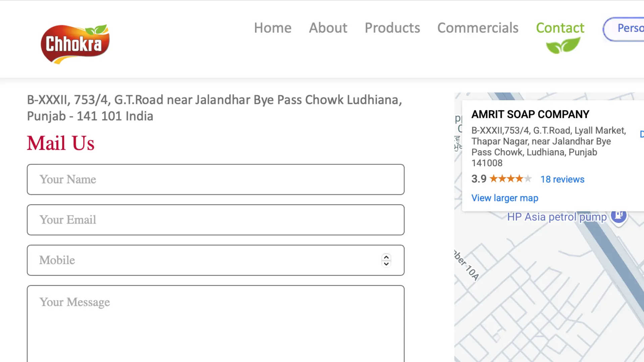Click into the Your Name field
This screenshot has width=644, height=362.
(x=215, y=179)
